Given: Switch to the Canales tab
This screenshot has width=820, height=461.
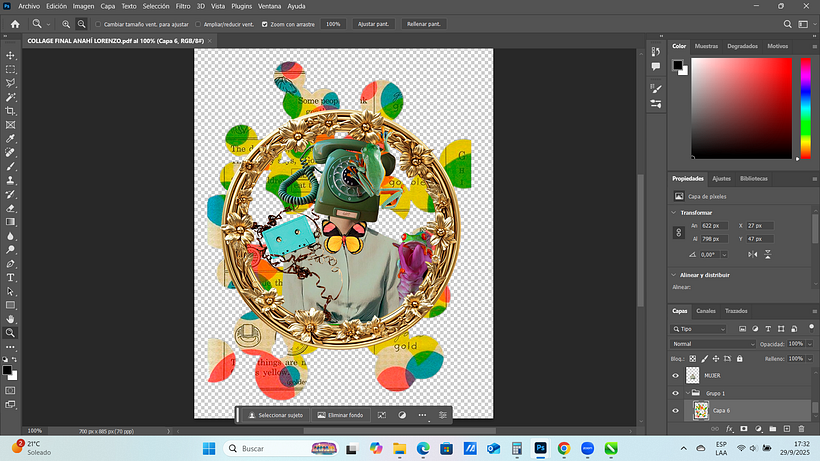Looking at the screenshot, I should (706, 310).
